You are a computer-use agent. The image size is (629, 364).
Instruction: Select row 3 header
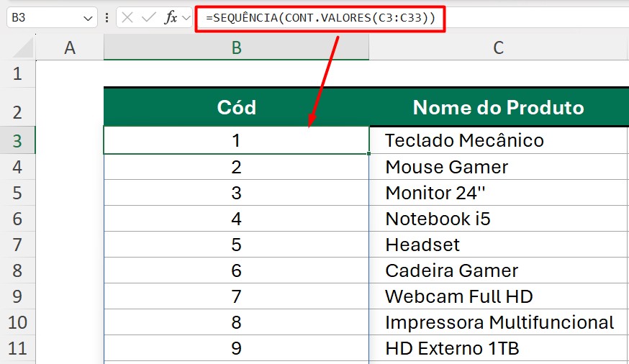pyautogui.click(x=18, y=140)
